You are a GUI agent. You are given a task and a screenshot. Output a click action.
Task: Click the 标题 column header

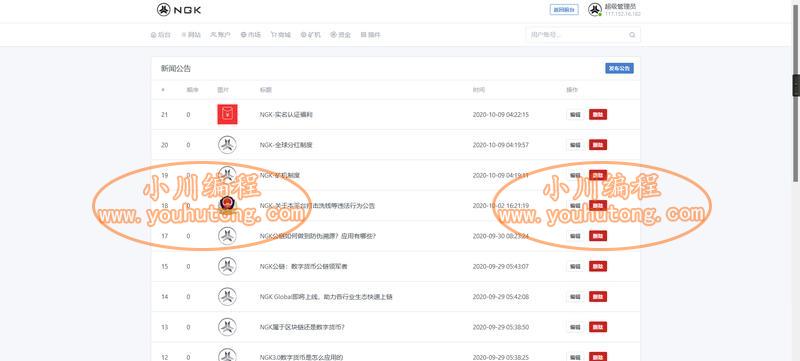pos(265,90)
